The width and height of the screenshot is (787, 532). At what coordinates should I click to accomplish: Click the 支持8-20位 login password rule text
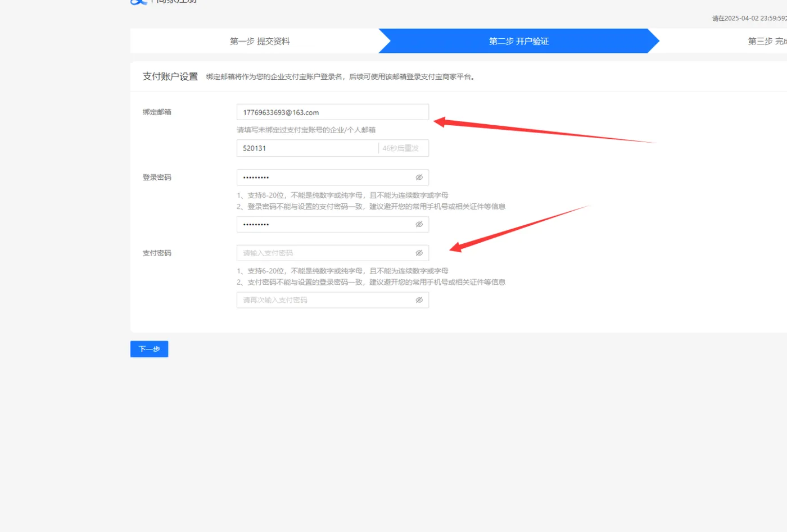(342, 195)
